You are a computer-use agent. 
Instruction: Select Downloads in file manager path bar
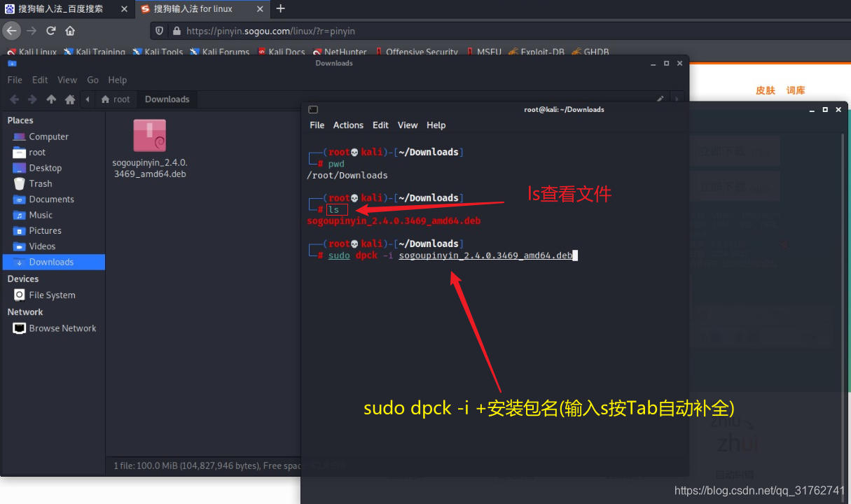tap(167, 99)
